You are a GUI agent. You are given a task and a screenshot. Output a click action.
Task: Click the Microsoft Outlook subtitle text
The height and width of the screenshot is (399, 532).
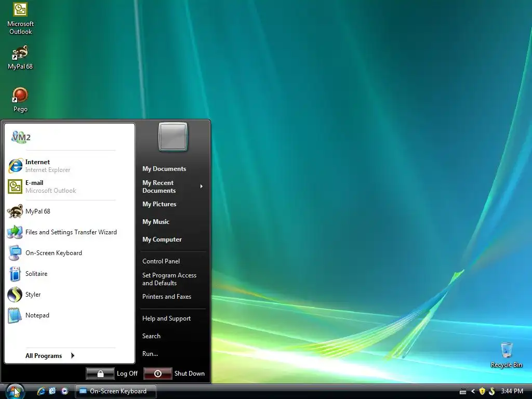point(50,190)
